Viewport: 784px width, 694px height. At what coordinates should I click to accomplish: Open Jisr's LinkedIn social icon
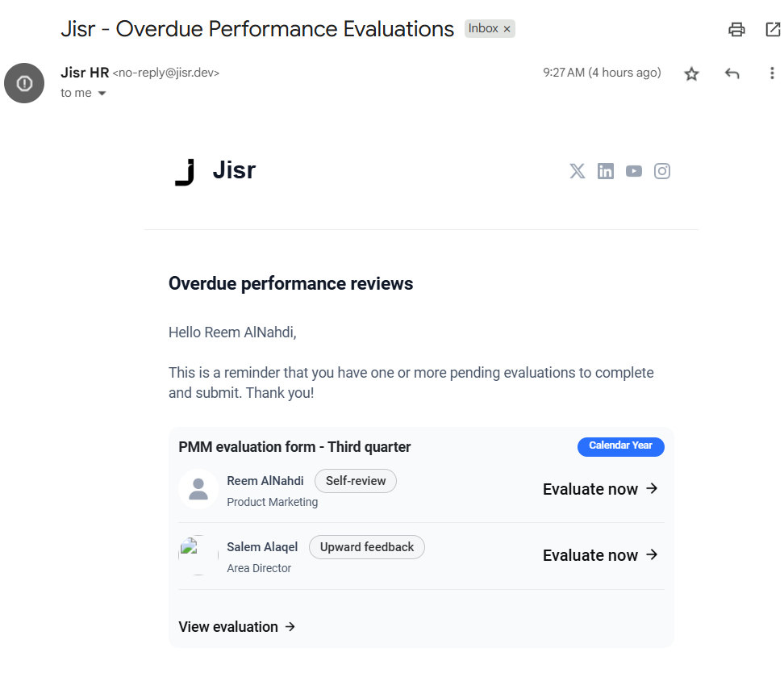click(606, 171)
